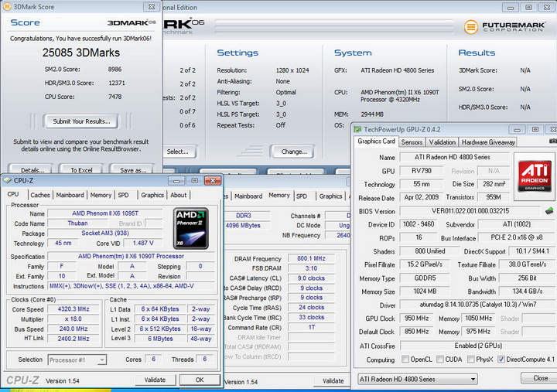The width and height of the screenshot is (557, 392).
Task: Click Validate in the background CPU-Z window
Action: [333, 380]
